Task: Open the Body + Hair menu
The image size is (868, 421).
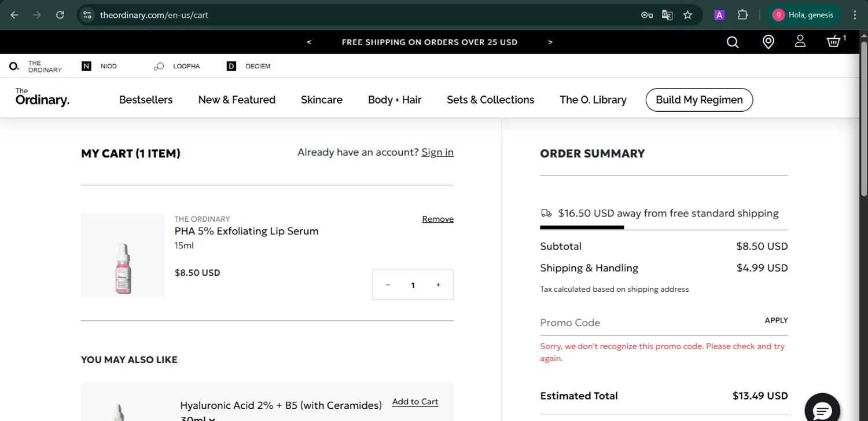Action: click(x=395, y=100)
